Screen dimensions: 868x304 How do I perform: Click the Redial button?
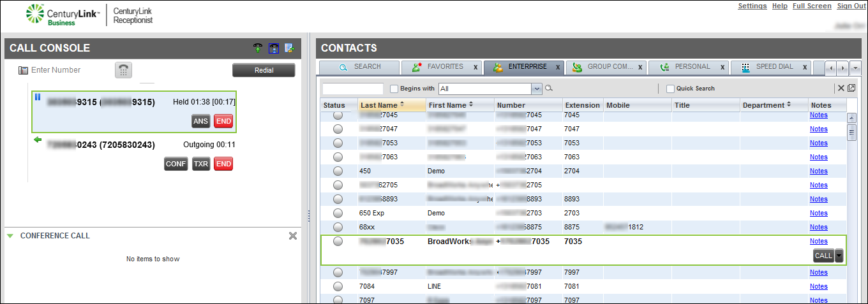(264, 70)
